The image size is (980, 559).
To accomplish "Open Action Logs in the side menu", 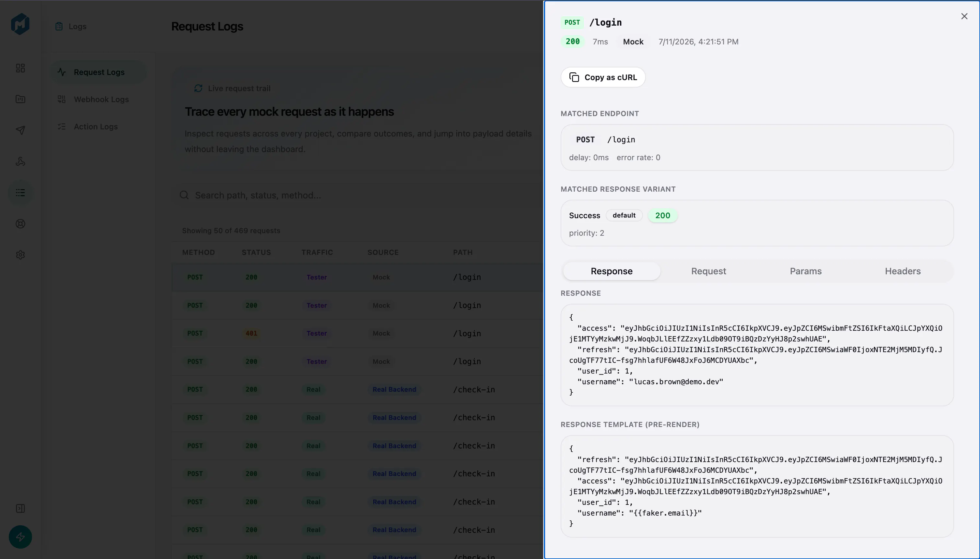I will pyautogui.click(x=99, y=126).
